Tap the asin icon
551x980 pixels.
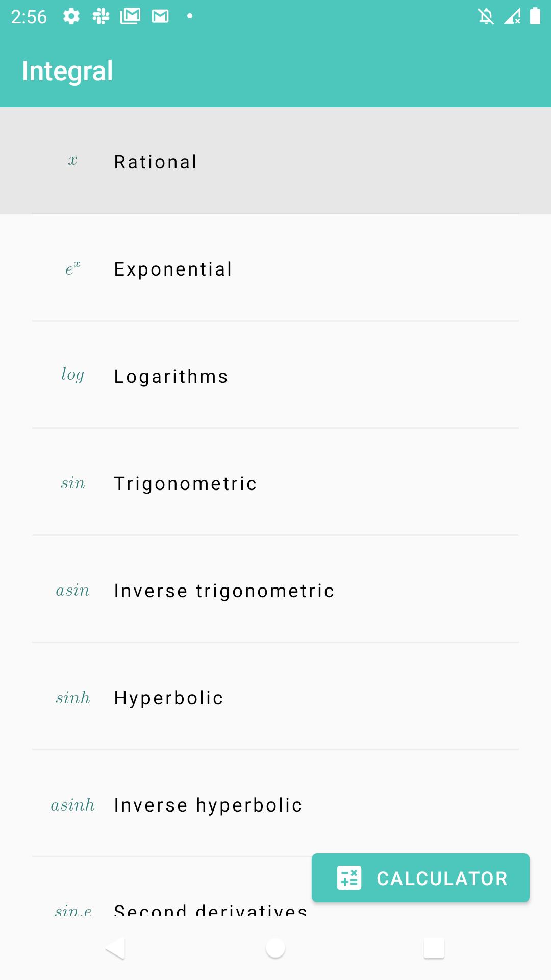(x=72, y=591)
